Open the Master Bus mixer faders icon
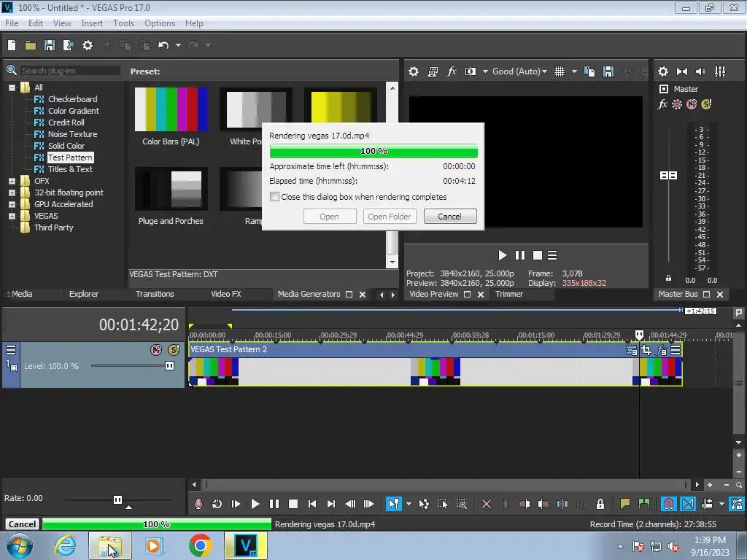The width and height of the screenshot is (747, 560). point(720,71)
